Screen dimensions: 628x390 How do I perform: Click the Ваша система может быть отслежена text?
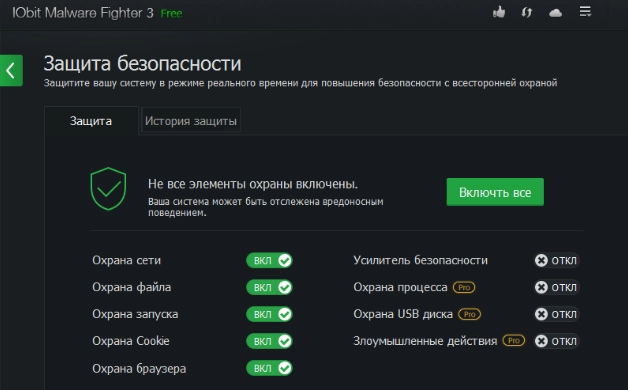[x=266, y=207]
